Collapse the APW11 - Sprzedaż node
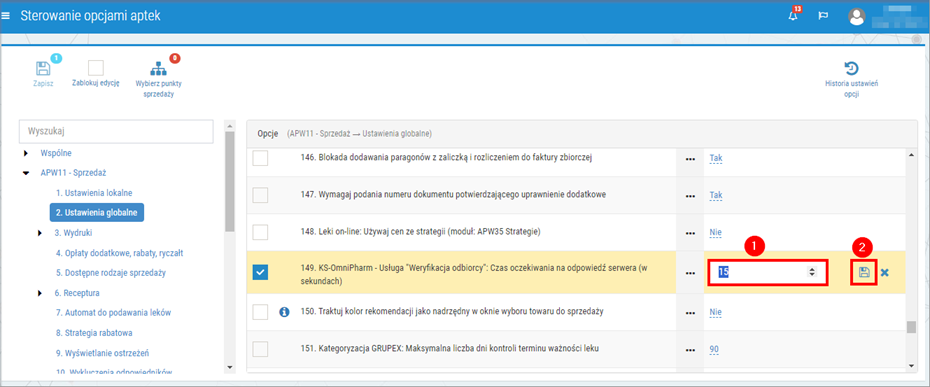Image resolution: width=930 pixels, height=387 pixels. coord(26,173)
